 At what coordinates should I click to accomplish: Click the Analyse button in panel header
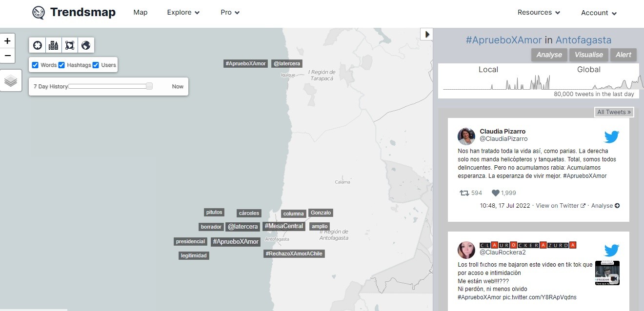tap(549, 55)
